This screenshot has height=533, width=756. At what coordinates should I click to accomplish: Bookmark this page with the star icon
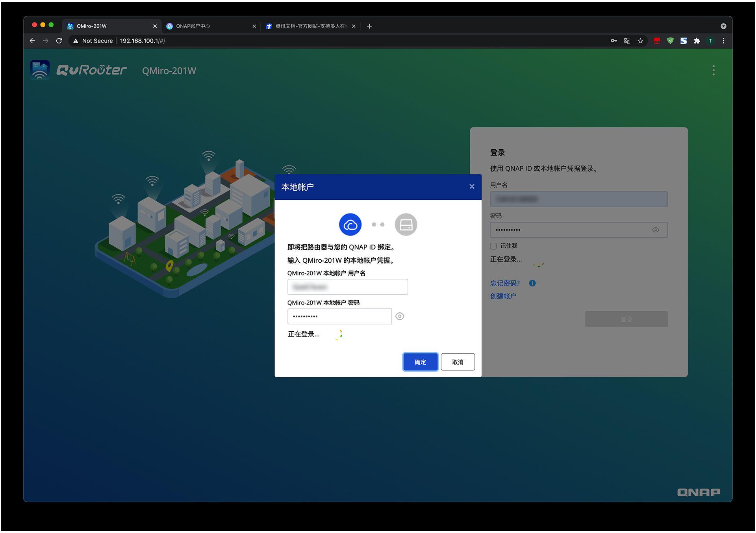click(641, 41)
